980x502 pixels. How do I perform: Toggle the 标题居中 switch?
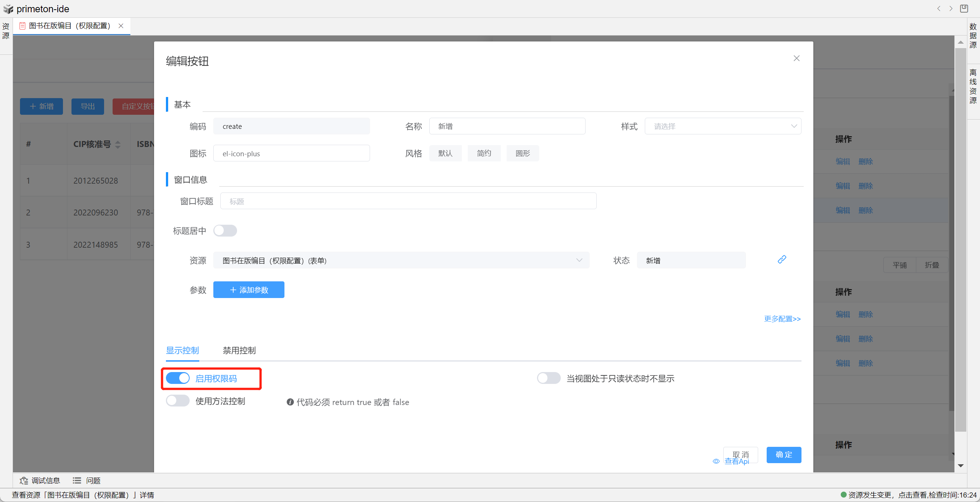[x=225, y=231]
